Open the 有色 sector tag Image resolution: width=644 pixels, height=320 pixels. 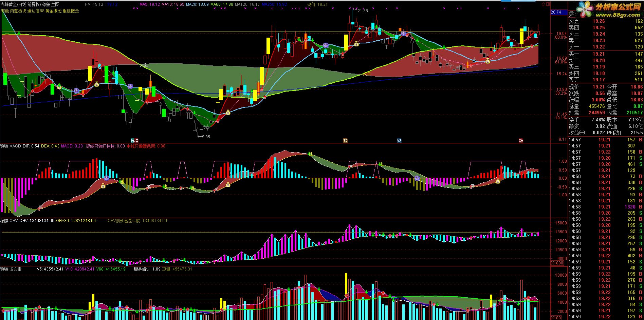click(5, 11)
